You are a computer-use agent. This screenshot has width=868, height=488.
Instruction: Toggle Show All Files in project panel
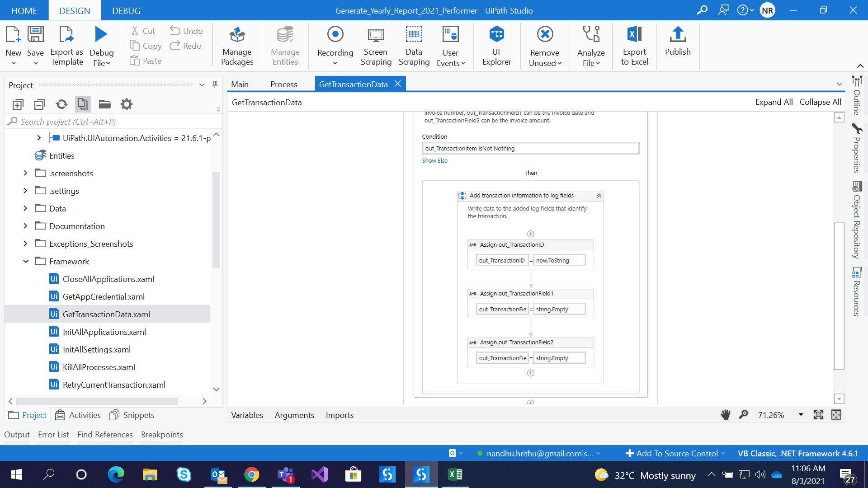(83, 104)
